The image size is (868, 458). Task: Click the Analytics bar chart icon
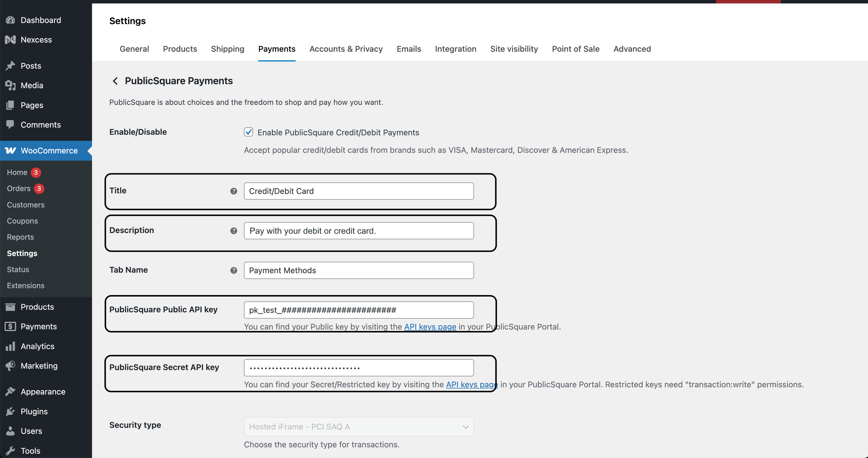[x=10, y=346]
